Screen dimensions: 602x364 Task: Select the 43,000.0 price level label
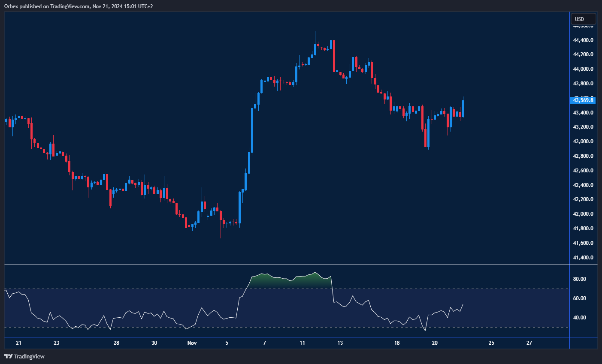pos(583,141)
